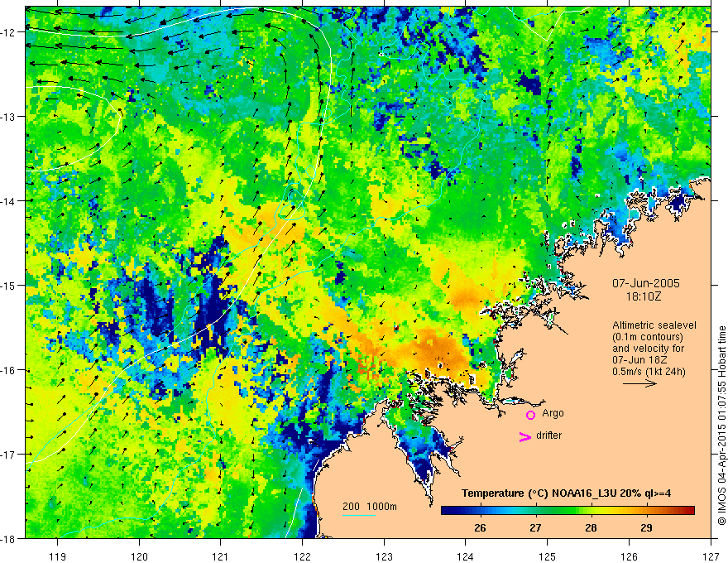Click the "Temperature (°C) NOAA16_L3U 20% ql>=4" title
Viewport: 728px width, 563px height.
(x=566, y=493)
